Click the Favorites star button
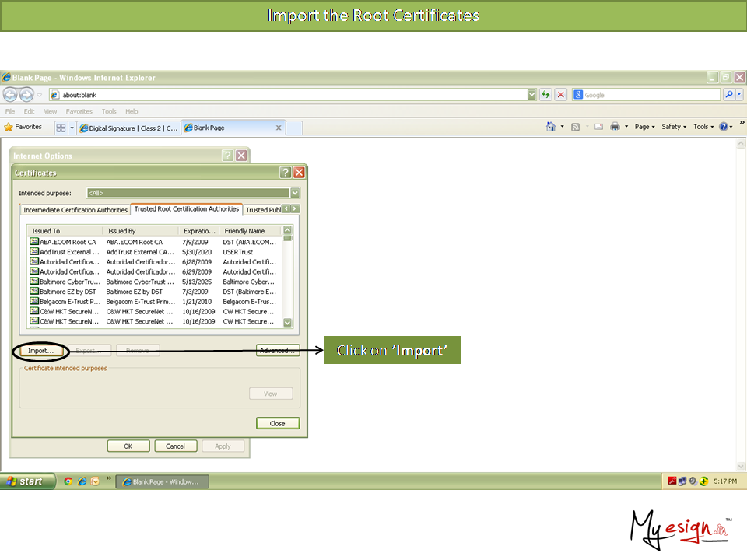747x560 pixels. [23, 127]
